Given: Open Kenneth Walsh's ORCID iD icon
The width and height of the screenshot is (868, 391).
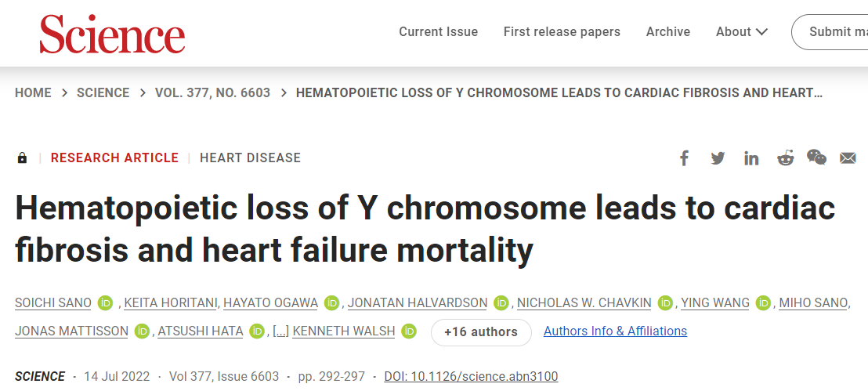Looking at the screenshot, I should click(x=409, y=331).
